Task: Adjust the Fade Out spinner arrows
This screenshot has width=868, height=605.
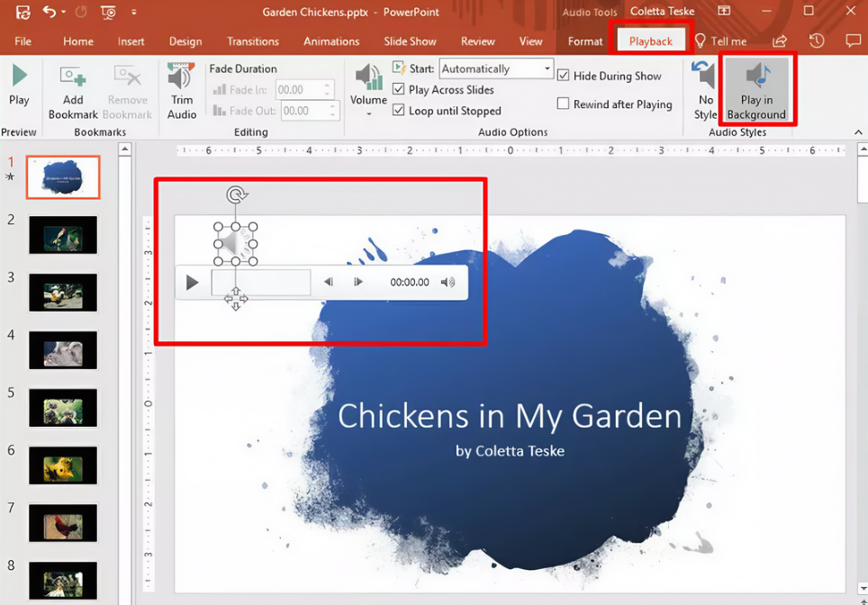Action: [332, 111]
